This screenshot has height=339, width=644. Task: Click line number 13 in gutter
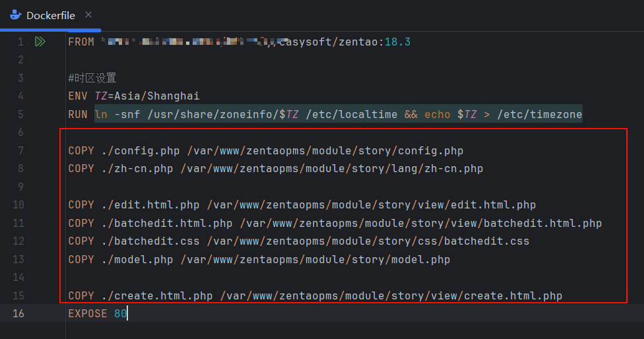click(18, 259)
